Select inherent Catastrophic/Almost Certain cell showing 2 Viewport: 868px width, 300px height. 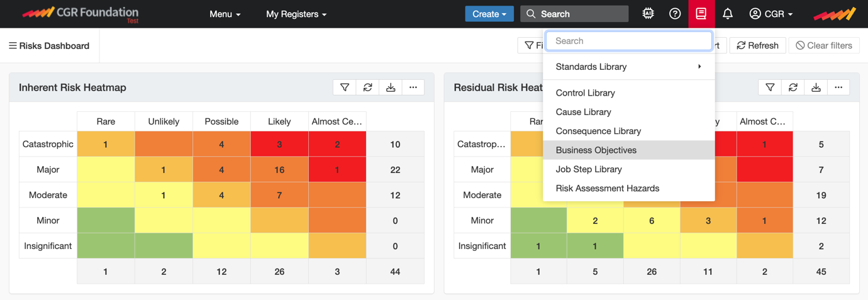337,144
